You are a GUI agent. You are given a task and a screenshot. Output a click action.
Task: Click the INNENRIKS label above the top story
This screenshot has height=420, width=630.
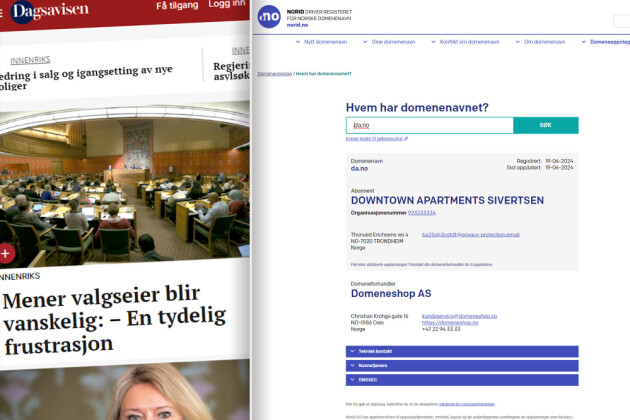[30, 60]
